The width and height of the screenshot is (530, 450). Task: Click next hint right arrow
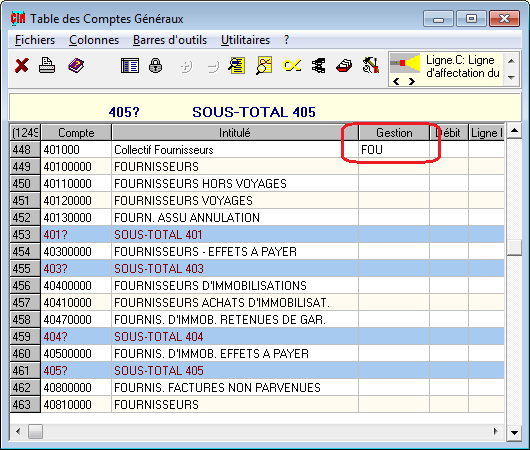[x=411, y=81]
